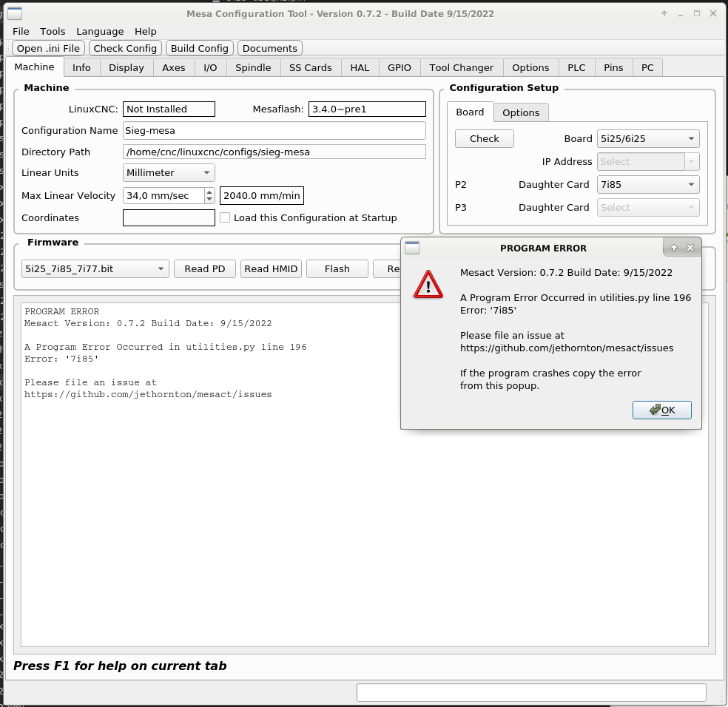728x707 pixels.
Task: Open the Linear Units dropdown
Action: tap(169, 173)
